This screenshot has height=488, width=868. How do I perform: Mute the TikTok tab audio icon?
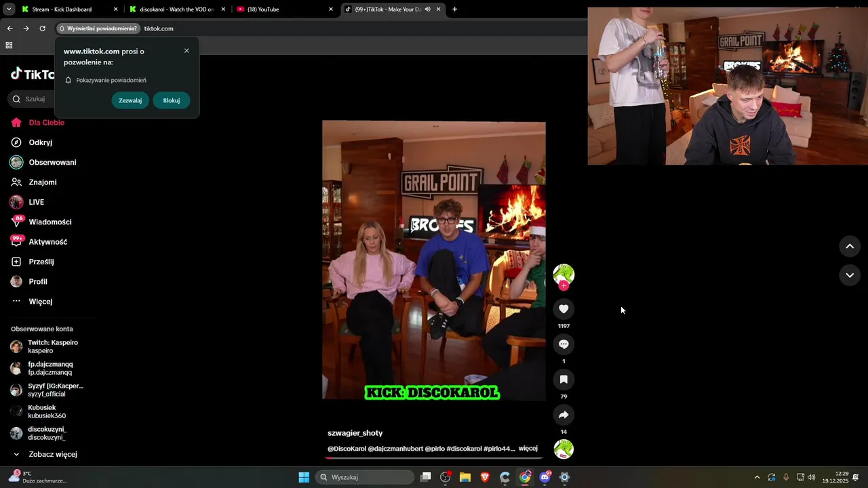click(428, 9)
